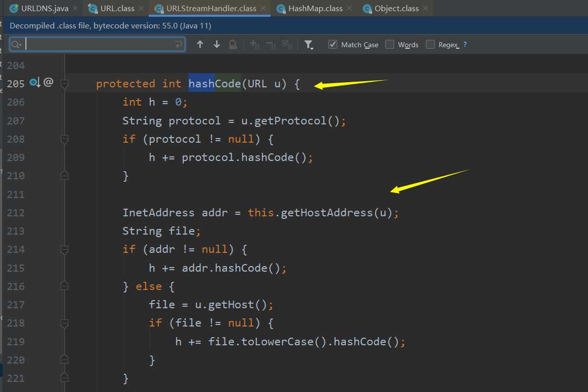Open the regex help question mark
This screenshot has width=588, height=392.
click(x=465, y=44)
